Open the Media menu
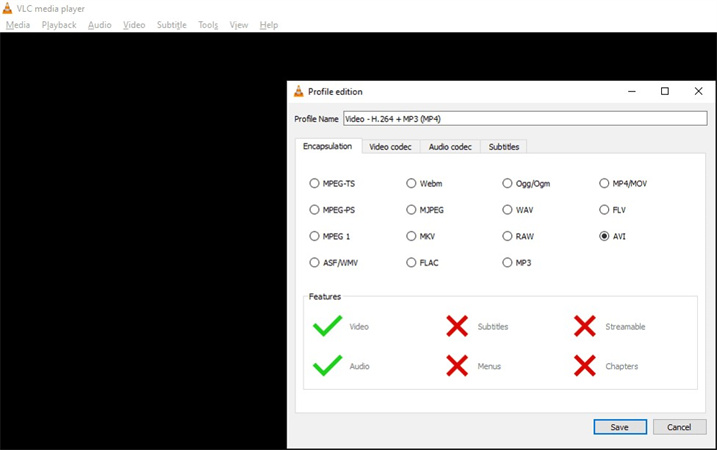The height and width of the screenshot is (450, 717). click(x=18, y=25)
